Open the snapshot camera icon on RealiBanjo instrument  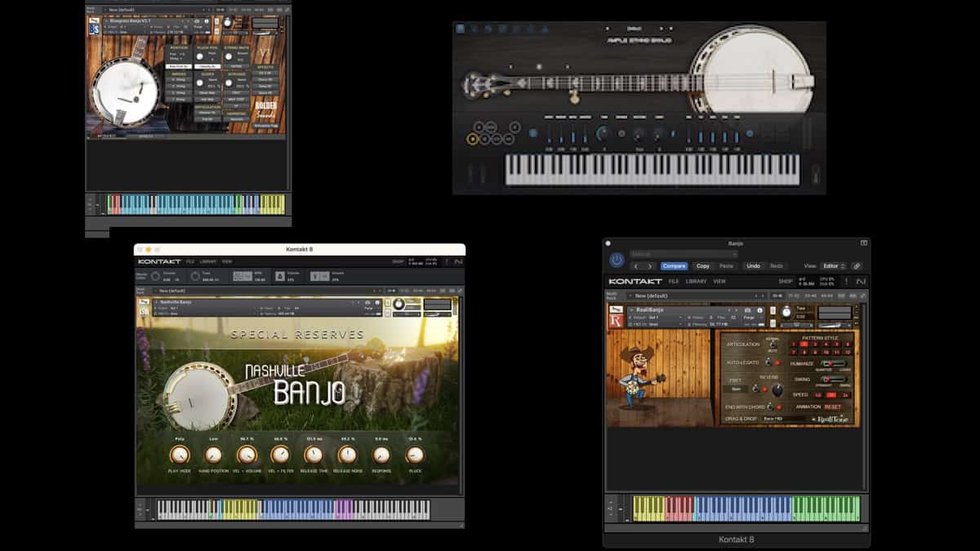point(747,310)
